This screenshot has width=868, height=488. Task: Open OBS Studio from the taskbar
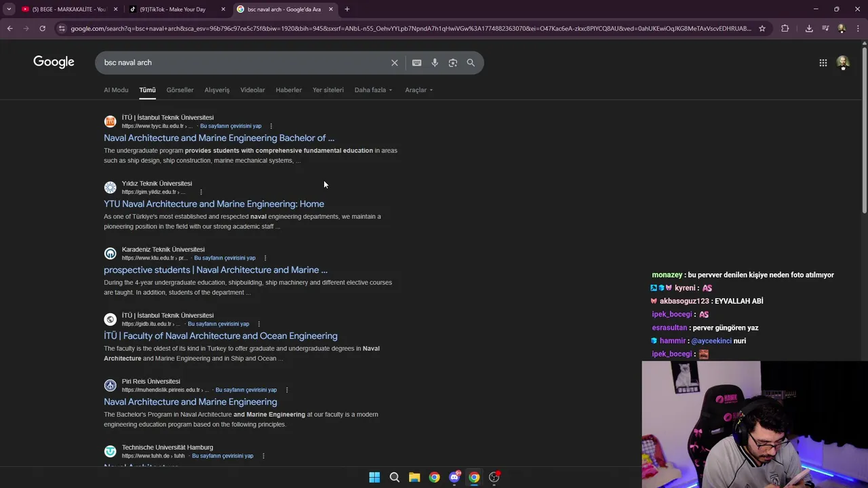click(x=494, y=477)
